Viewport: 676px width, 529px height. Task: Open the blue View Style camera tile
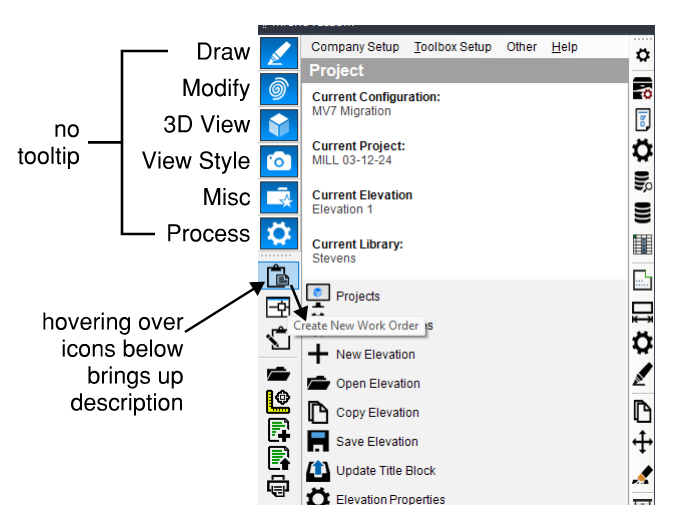coord(279,161)
